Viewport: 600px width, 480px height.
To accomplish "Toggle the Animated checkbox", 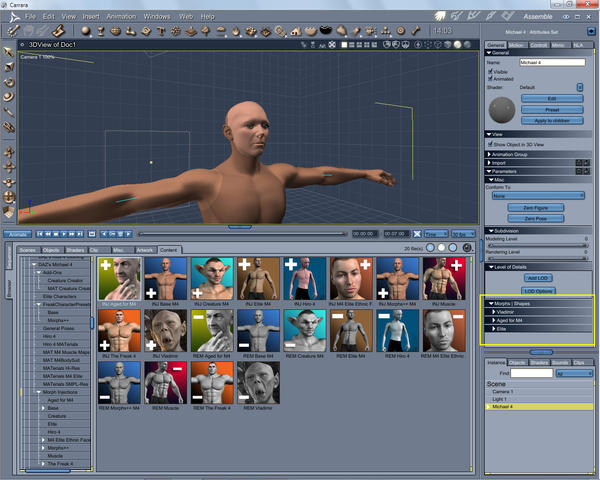I will 490,78.
